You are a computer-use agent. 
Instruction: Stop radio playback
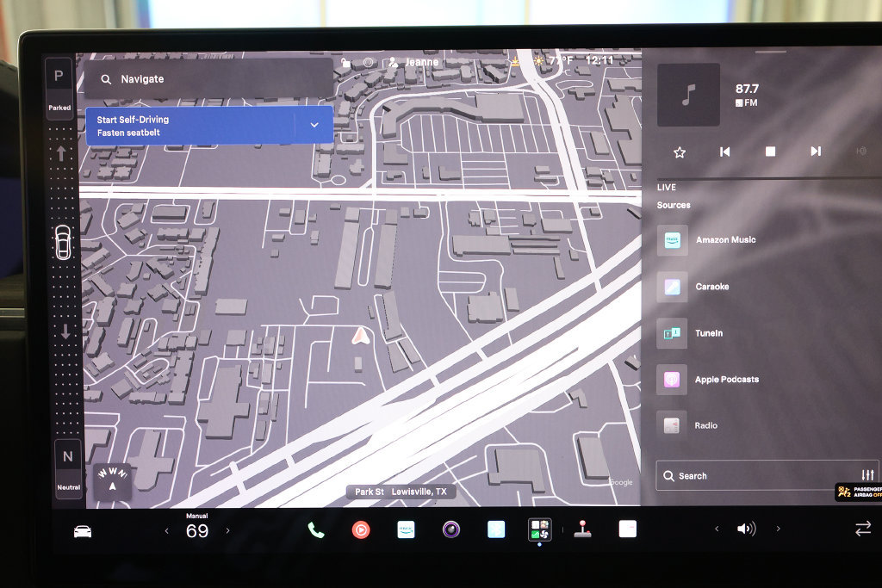[x=771, y=152]
